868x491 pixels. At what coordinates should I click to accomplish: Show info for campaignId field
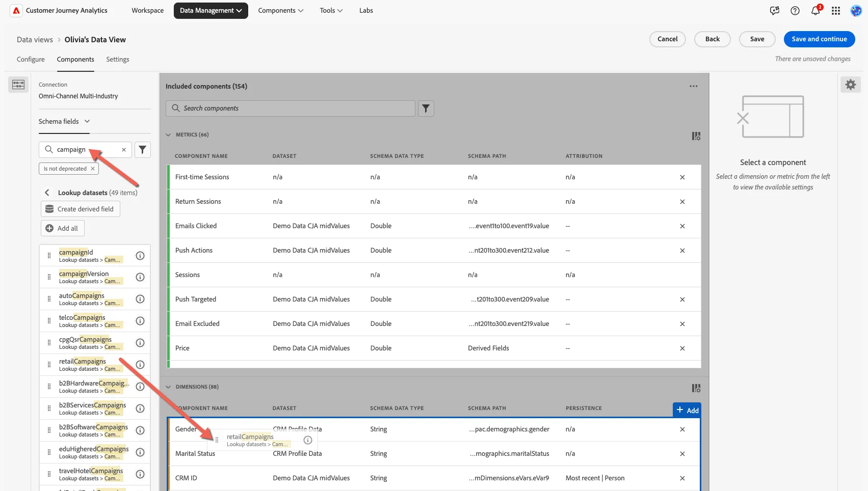[140, 256]
